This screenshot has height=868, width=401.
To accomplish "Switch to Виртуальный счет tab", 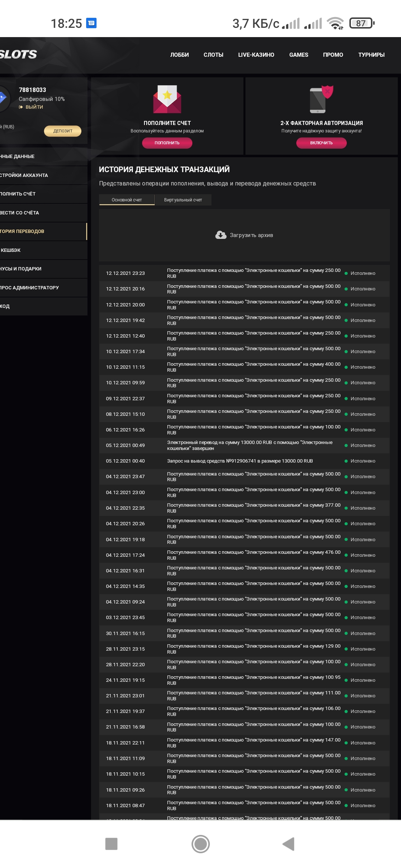I will 183,200.
